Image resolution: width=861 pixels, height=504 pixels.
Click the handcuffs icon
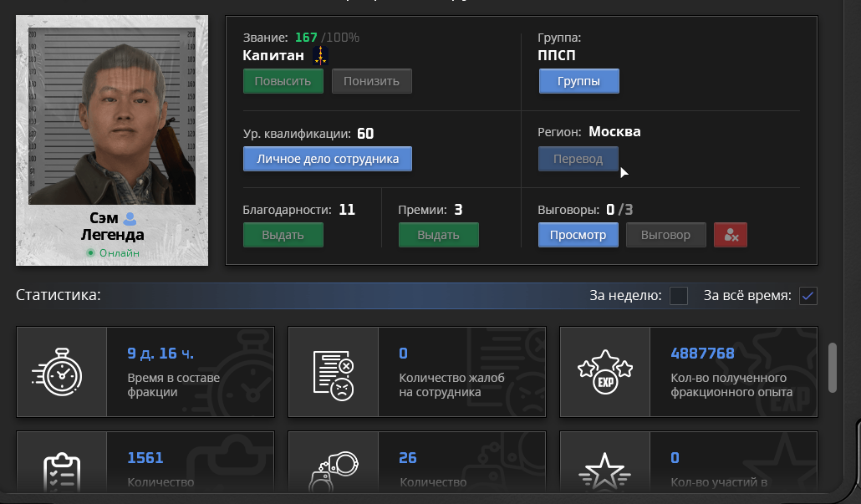coord(334,471)
